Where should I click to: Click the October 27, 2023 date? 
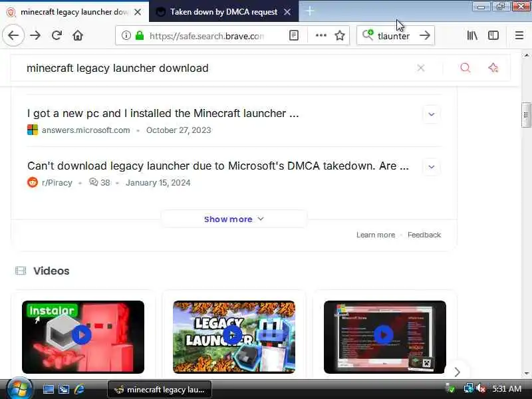178,130
